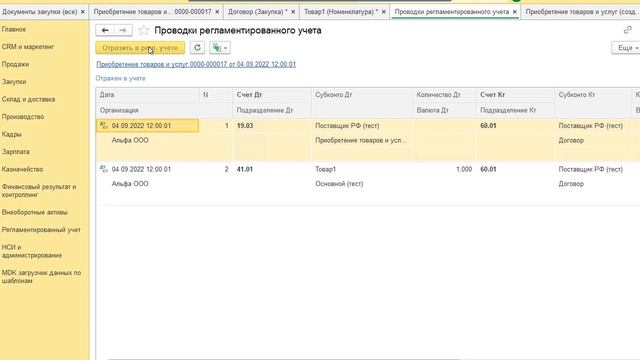The image size is (640, 360).
Task: Select Проводки регламентированного учета tab
Action: coord(451,12)
